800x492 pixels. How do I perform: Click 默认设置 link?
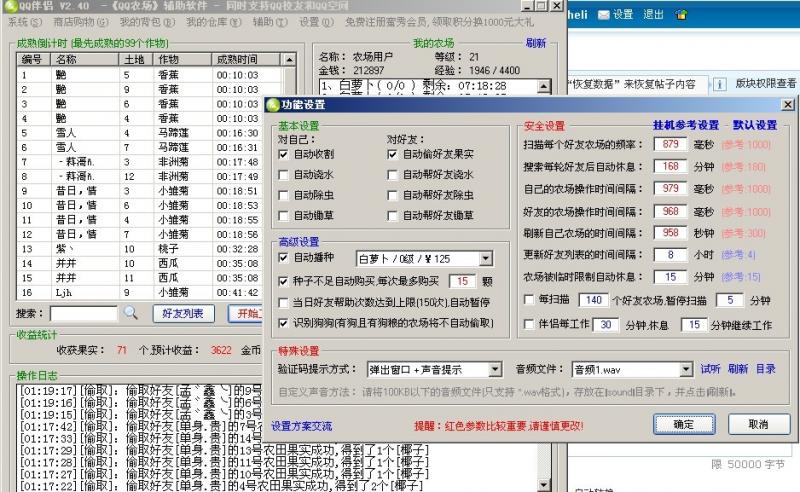[x=755, y=125]
